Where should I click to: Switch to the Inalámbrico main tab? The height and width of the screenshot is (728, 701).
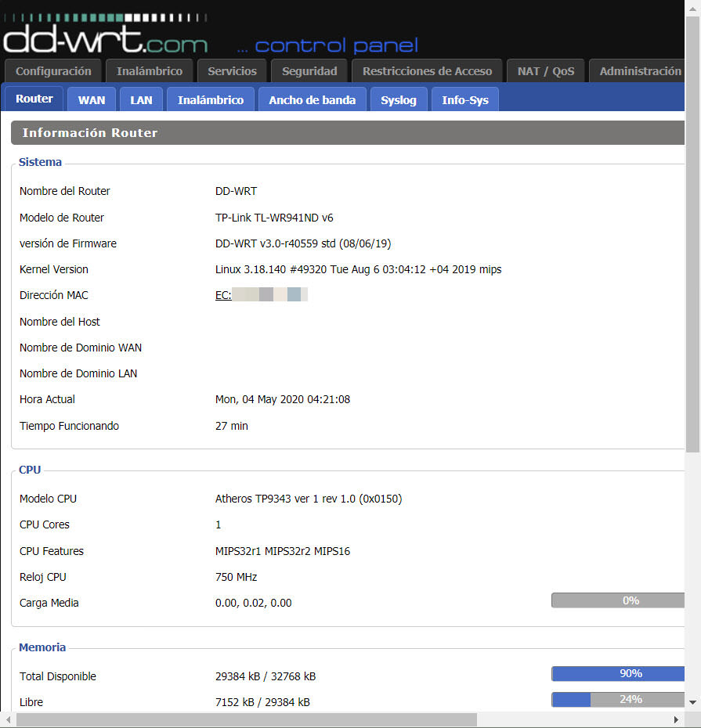150,71
